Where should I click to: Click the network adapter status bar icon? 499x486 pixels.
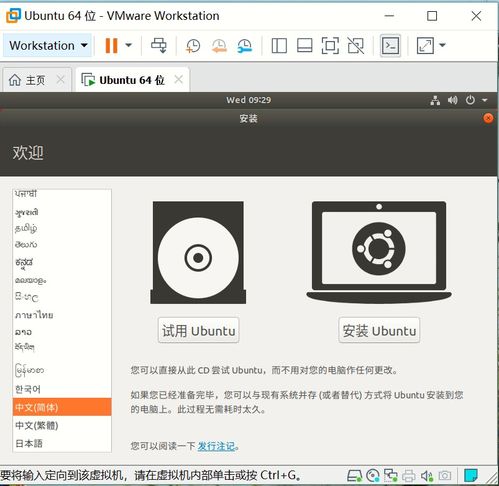[390, 475]
